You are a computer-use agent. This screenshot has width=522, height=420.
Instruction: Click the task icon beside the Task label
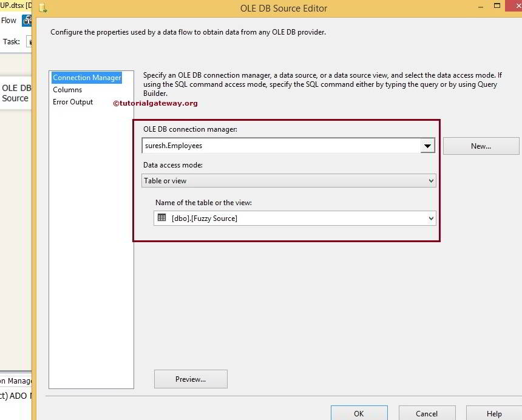pyautogui.click(x=29, y=41)
